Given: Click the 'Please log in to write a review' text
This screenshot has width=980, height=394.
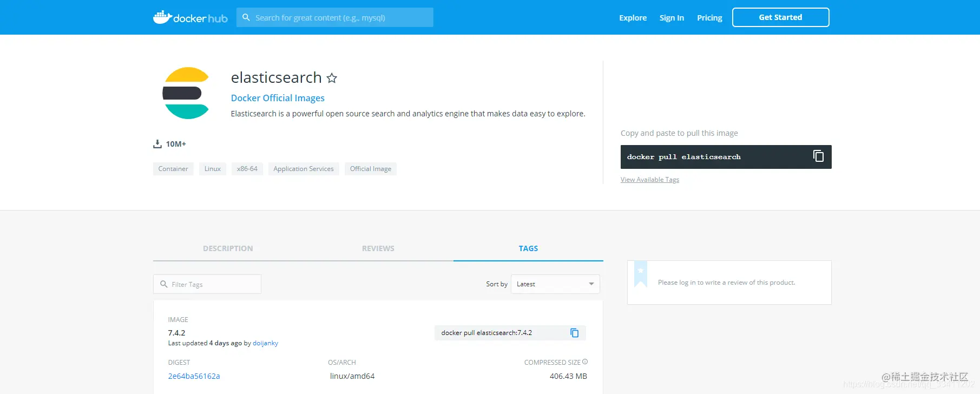Looking at the screenshot, I should 727,283.
